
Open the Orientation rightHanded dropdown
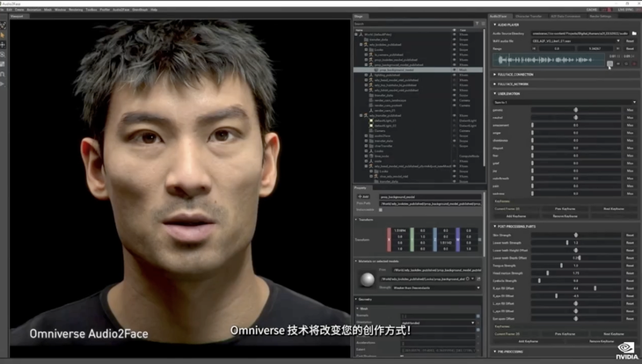pos(438,323)
